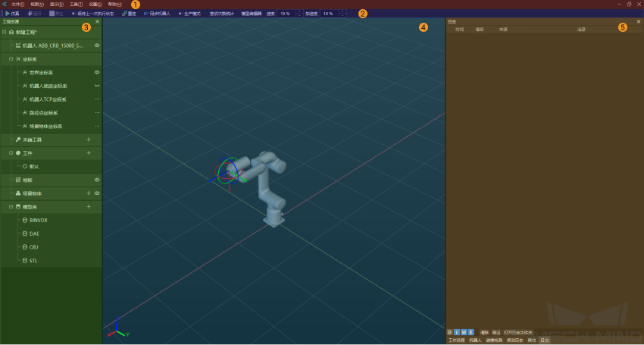Open the 文件(F) menu
This screenshot has width=644, height=345.
pos(17,4)
